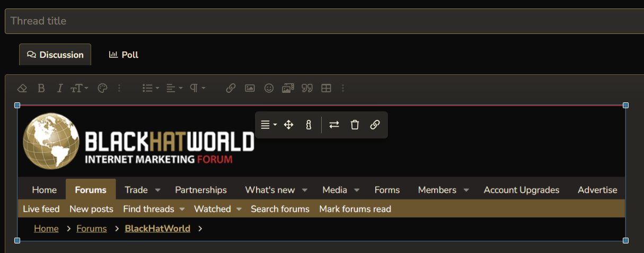Expand the Trade dropdown arrow
The image size is (644, 253).
coord(157,190)
